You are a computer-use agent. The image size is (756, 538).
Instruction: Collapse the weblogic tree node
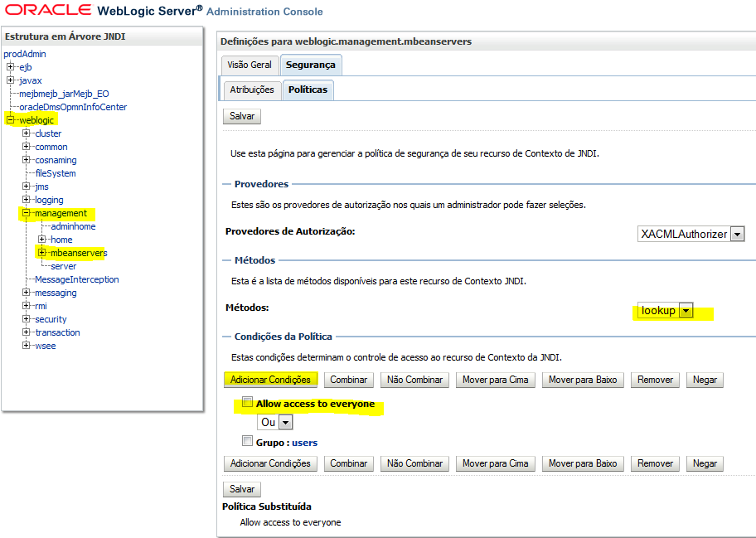[x=10, y=119]
